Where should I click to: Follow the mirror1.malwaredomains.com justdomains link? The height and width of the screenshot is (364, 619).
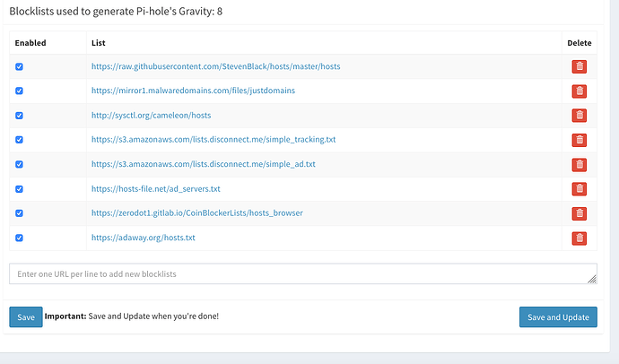pyautogui.click(x=193, y=91)
